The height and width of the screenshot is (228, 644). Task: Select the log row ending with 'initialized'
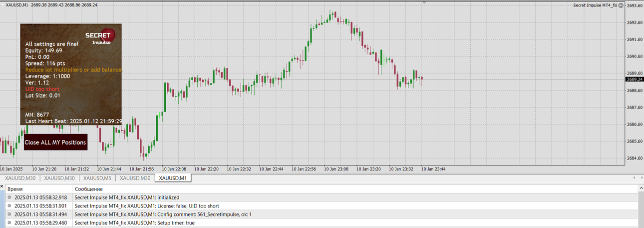(x=322, y=197)
